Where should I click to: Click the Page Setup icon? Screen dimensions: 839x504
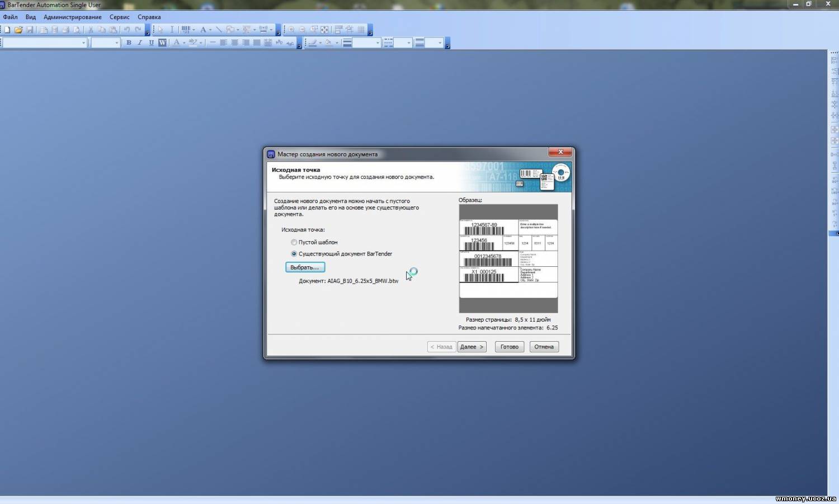(44, 30)
